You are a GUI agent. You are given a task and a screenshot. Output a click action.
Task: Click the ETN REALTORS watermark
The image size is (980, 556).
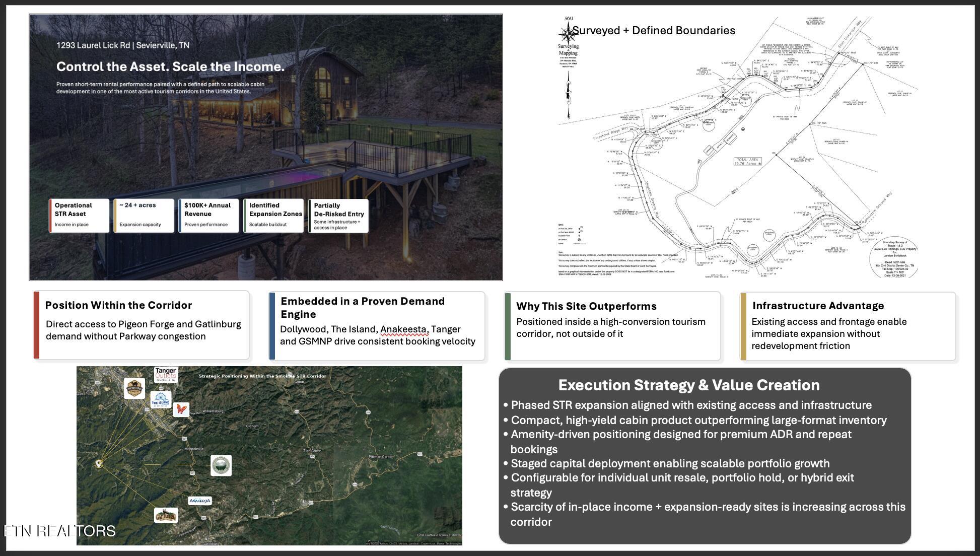click(x=59, y=531)
